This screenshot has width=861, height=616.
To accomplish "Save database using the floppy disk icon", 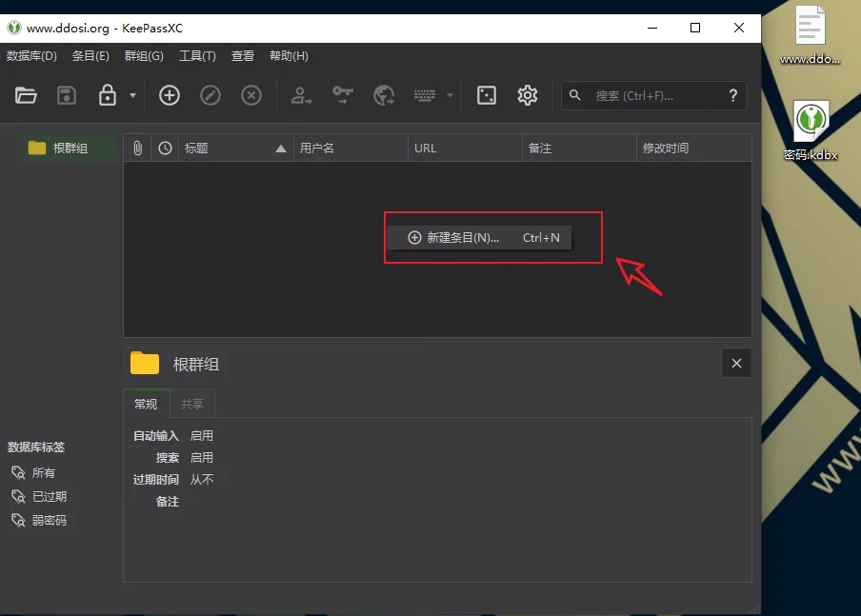I will coord(67,95).
